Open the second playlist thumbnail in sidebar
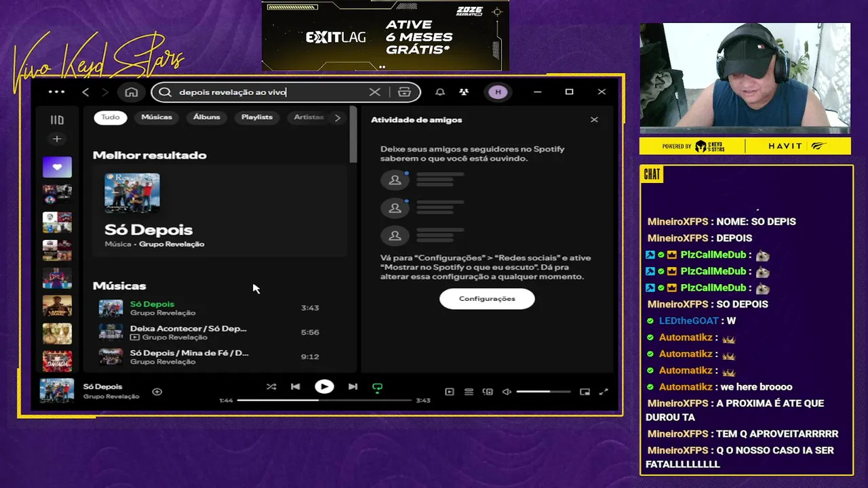868x488 pixels. (57, 222)
